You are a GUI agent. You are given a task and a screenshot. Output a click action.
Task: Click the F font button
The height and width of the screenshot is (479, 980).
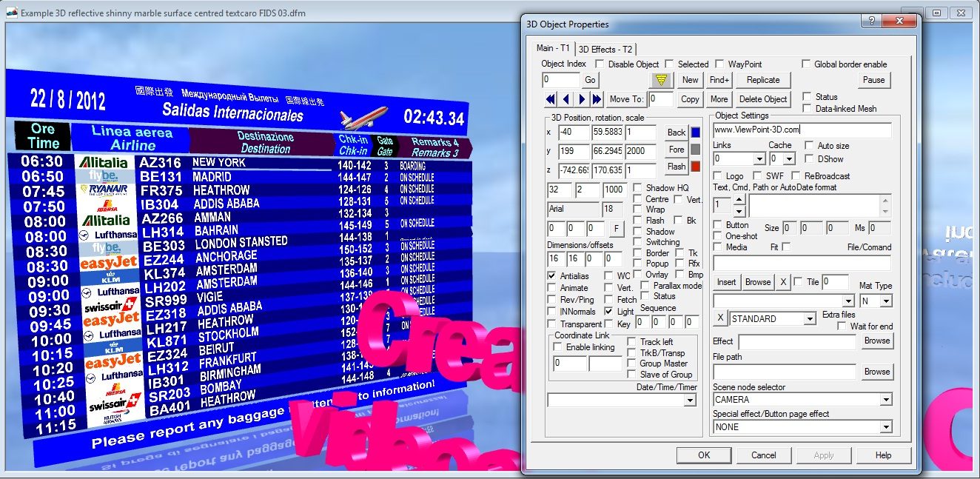point(617,229)
